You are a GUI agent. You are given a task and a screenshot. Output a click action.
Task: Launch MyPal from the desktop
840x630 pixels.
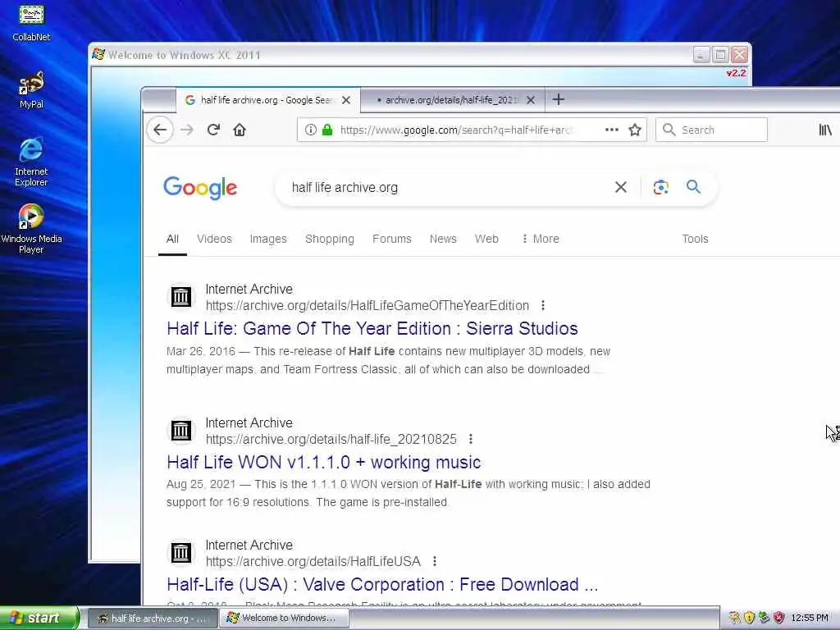pos(31,89)
